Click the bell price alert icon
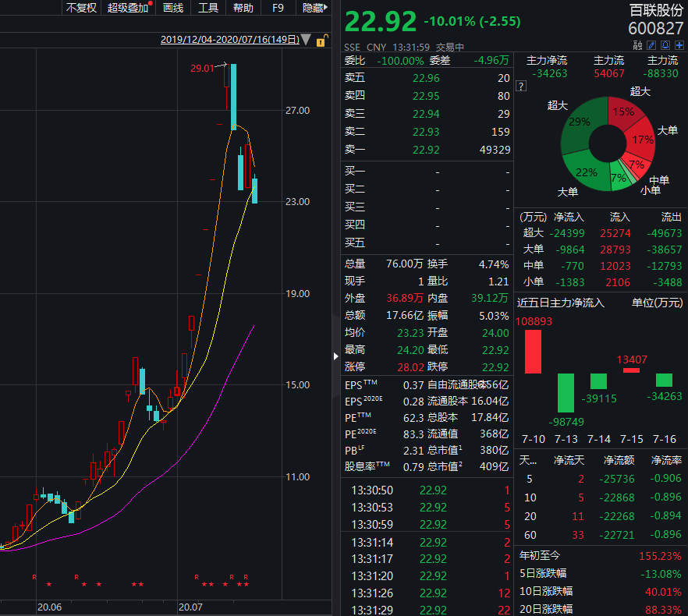Screen dimensions: 688x616 click(666, 46)
